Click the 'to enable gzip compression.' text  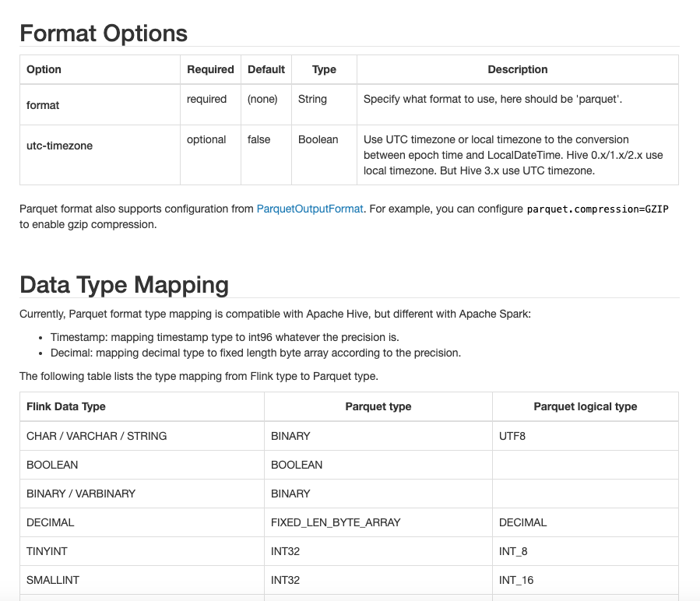tap(88, 224)
